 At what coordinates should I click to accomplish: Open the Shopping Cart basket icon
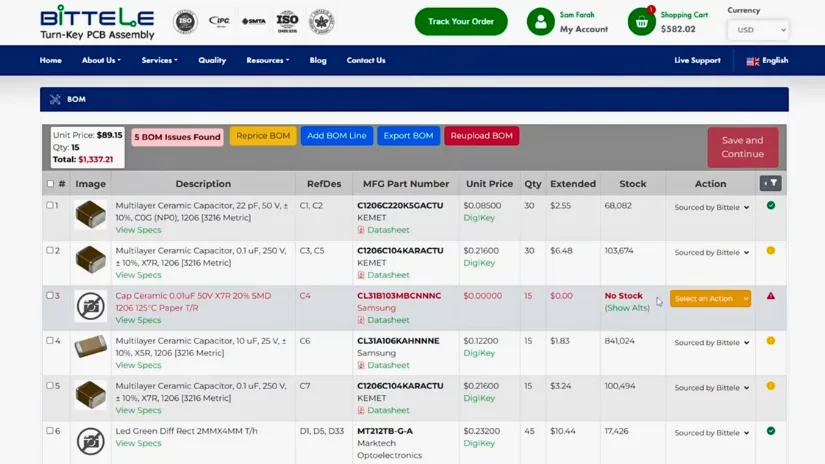(641, 22)
